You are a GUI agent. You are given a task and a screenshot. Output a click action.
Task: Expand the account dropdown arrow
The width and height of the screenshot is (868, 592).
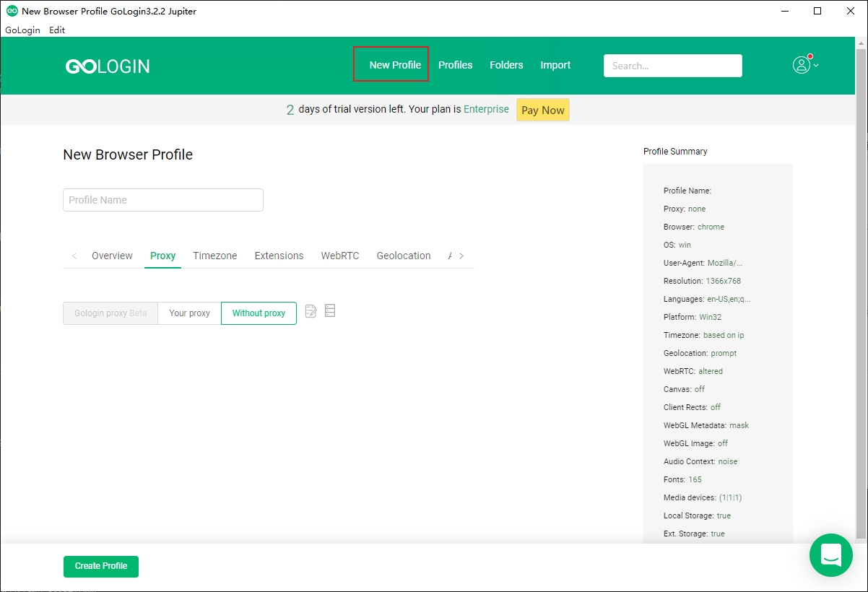(x=816, y=66)
